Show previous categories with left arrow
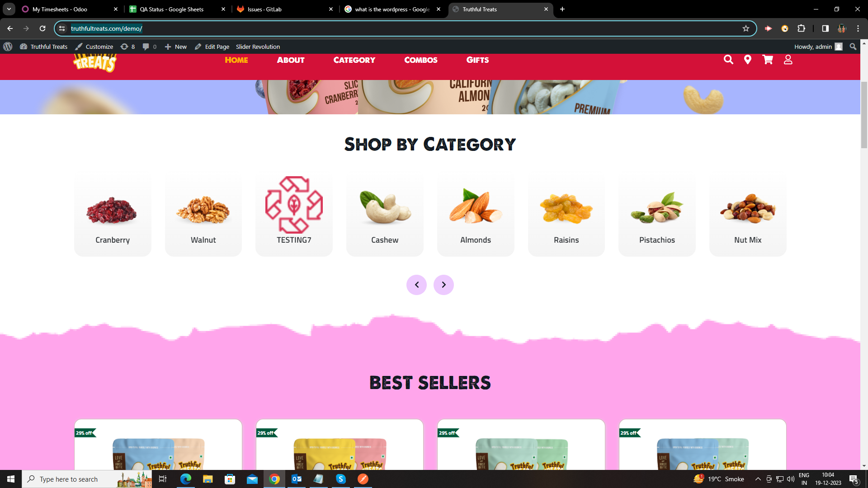The image size is (868, 488). tap(416, 285)
